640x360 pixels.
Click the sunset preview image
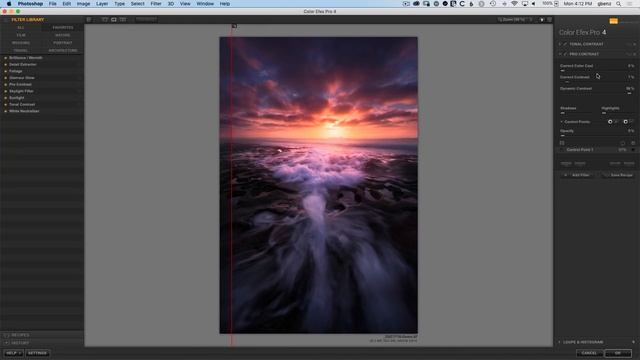click(318, 185)
